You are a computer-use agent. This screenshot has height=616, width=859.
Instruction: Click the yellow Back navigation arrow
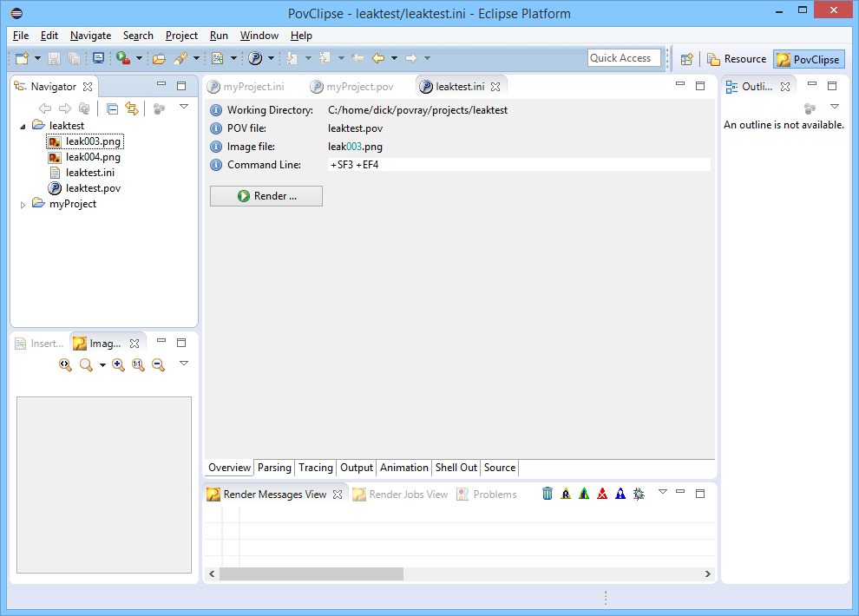(x=378, y=58)
